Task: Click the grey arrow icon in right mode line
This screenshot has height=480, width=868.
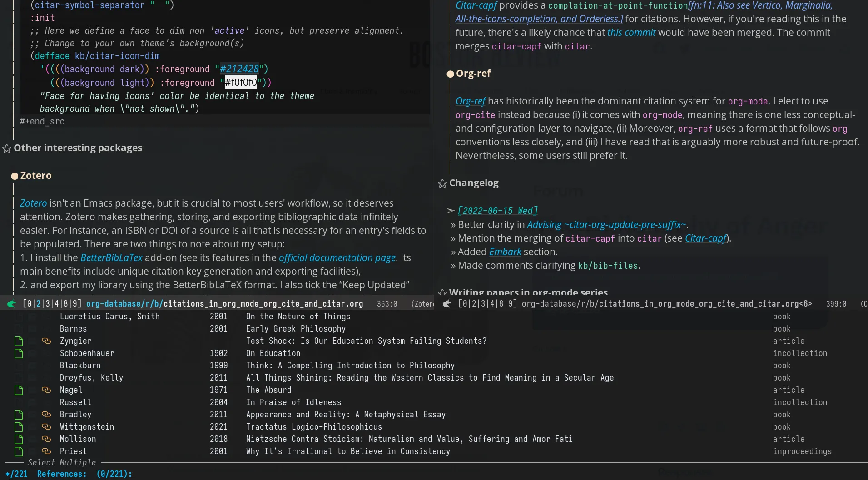Action: 447,304
